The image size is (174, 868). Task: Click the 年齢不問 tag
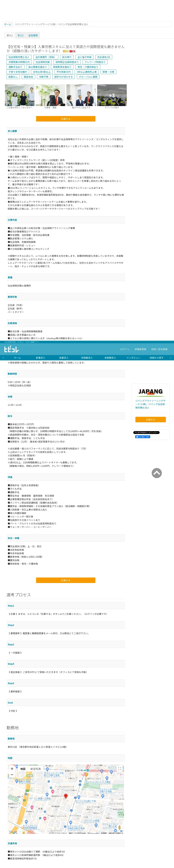click(x=44, y=77)
